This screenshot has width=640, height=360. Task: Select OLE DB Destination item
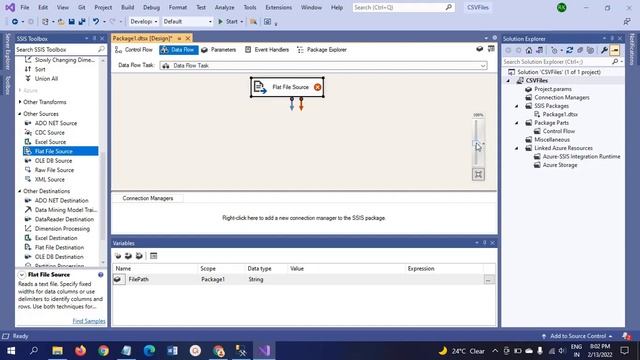59,257
